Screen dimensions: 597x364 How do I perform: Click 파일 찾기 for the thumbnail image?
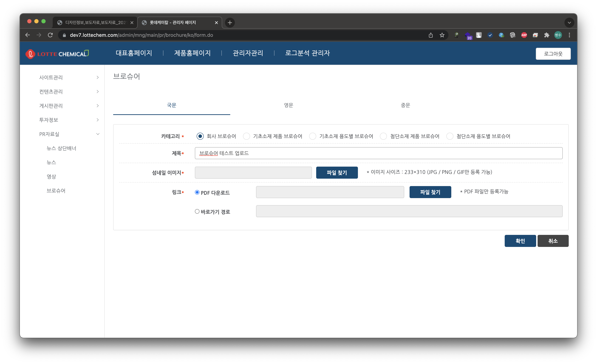(x=337, y=173)
